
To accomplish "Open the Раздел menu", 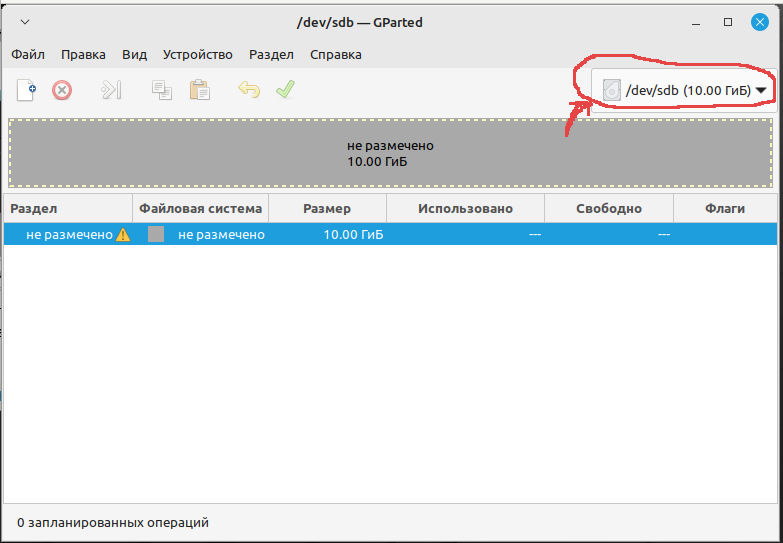I will coord(271,54).
